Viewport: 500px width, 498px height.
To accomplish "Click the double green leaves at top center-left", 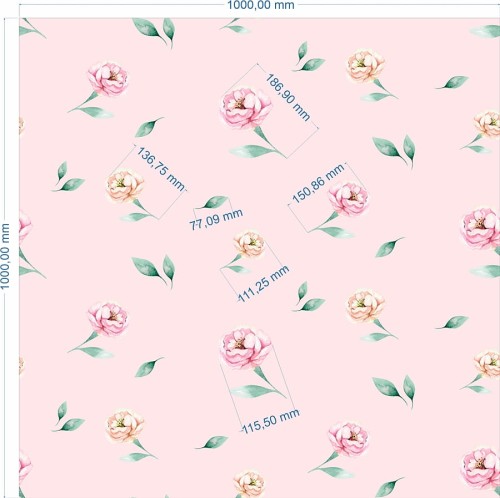I will click(x=154, y=32).
